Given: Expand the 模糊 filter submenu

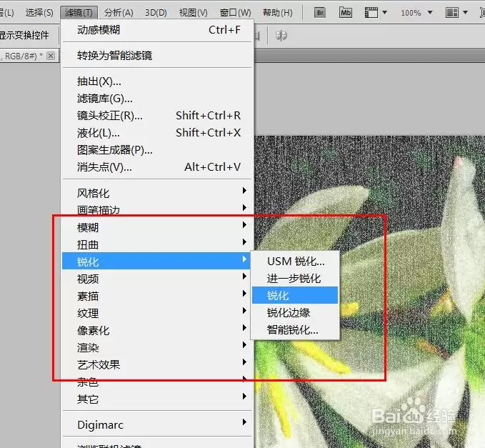Looking at the screenshot, I should pos(157,227).
